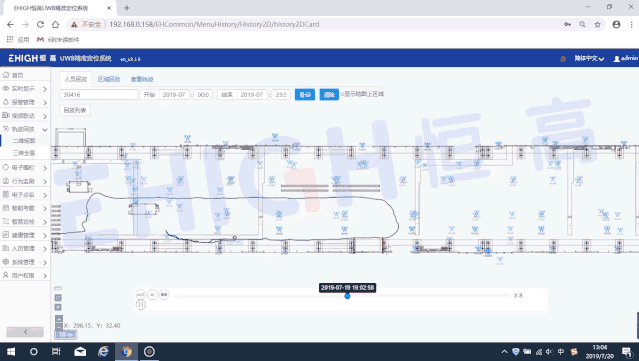
Task: Click the home icon in the sidebar
Action: [6, 75]
